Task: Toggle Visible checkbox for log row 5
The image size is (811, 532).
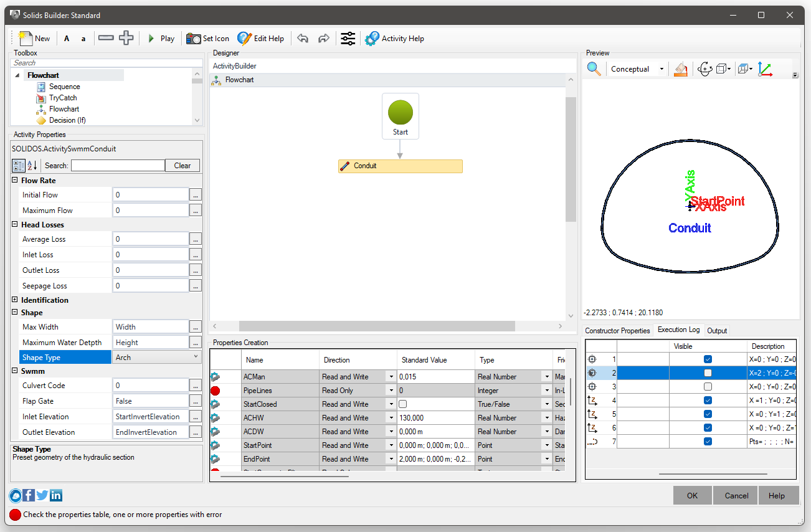Action: click(708, 414)
